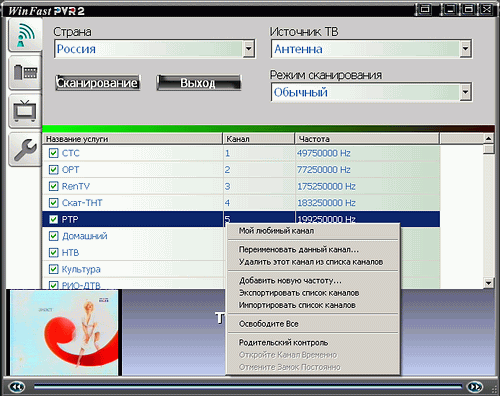Click the forward arrows icon at bottom right
The width and height of the screenshot is (500, 396).
click(x=475, y=387)
